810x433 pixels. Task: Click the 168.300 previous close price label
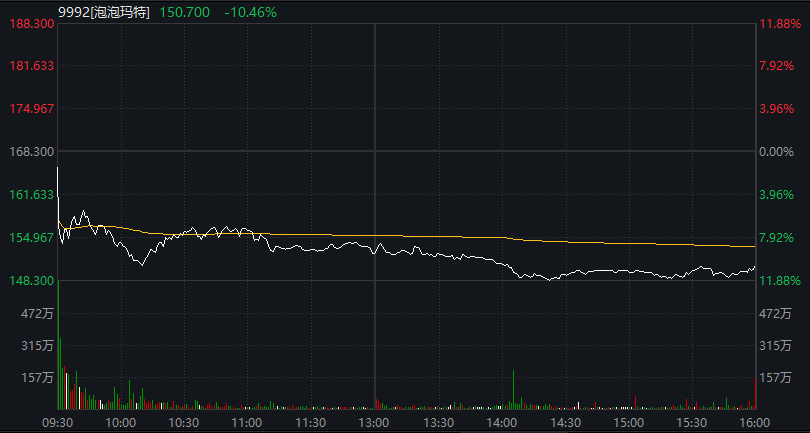click(29, 152)
